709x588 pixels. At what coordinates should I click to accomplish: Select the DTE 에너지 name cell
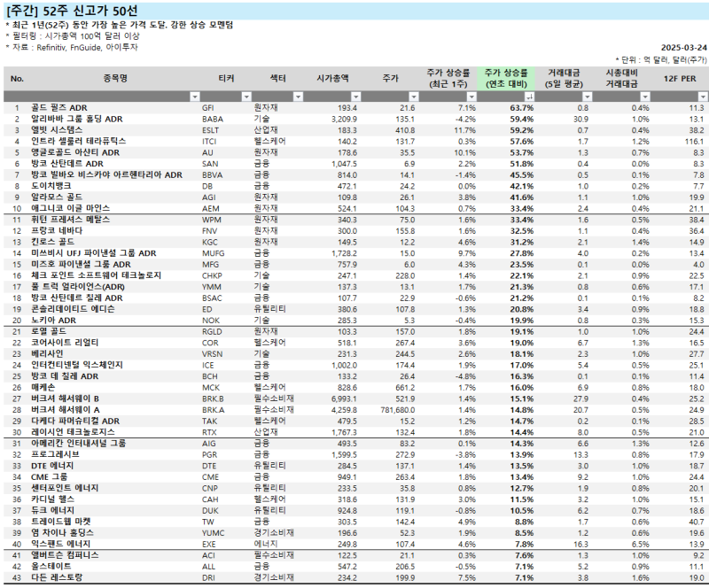(x=52, y=466)
